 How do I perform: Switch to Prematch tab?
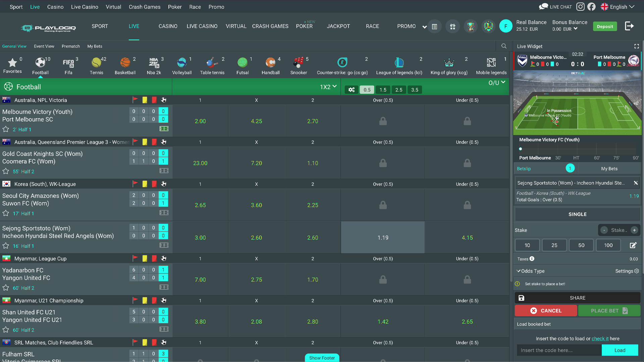(x=71, y=46)
